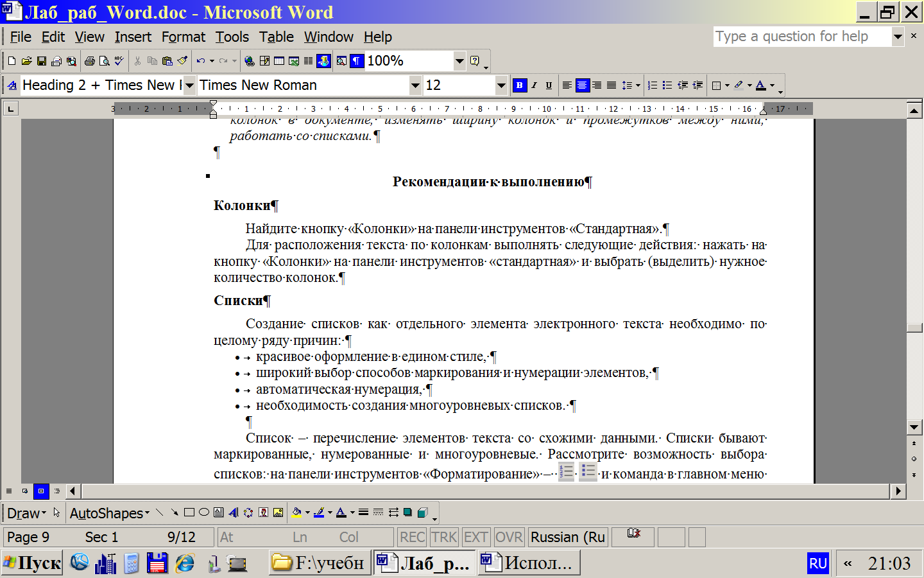This screenshot has width=924, height=578.
Task: Click the RU language indicator in tray
Action: point(817,563)
